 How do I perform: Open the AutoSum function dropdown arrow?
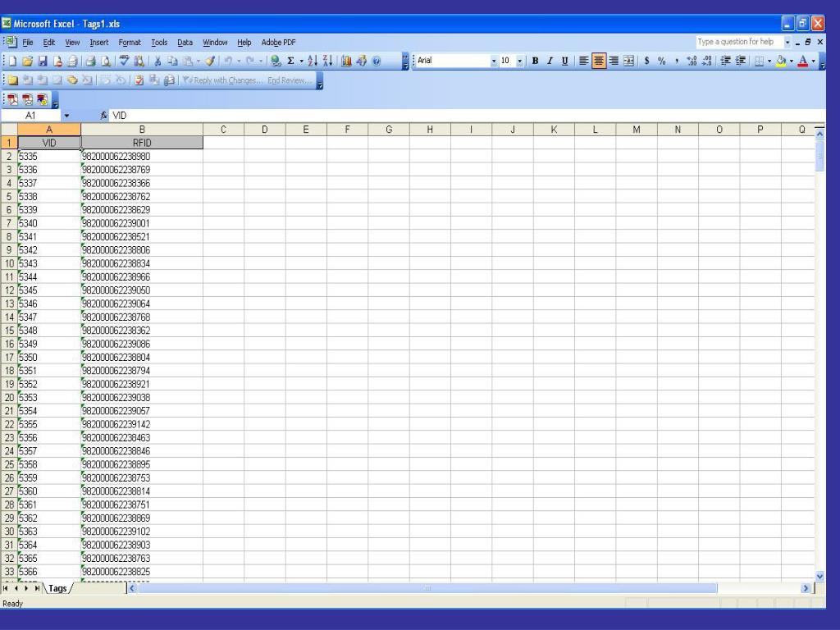[302, 61]
